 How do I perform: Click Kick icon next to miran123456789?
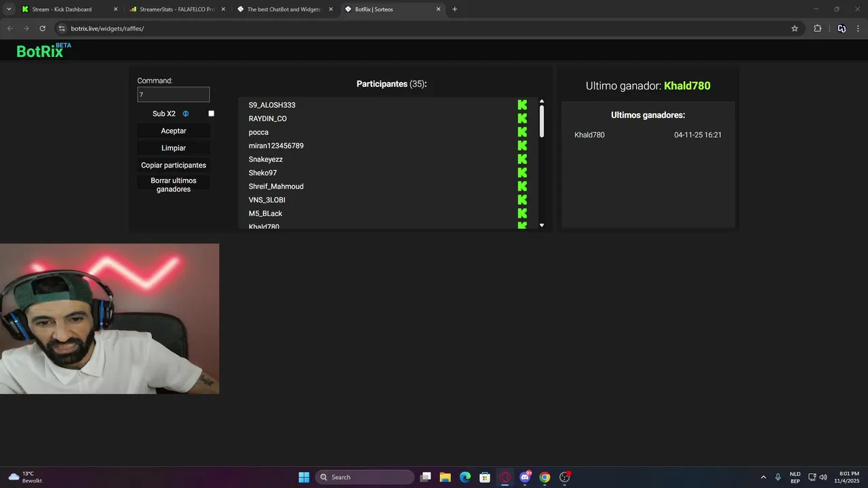(522, 146)
